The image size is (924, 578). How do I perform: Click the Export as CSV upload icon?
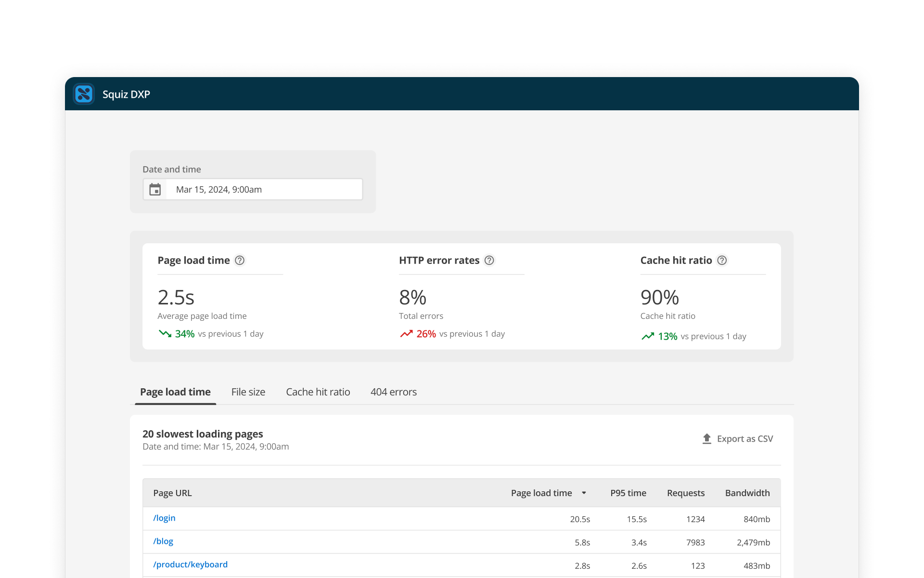[707, 439]
